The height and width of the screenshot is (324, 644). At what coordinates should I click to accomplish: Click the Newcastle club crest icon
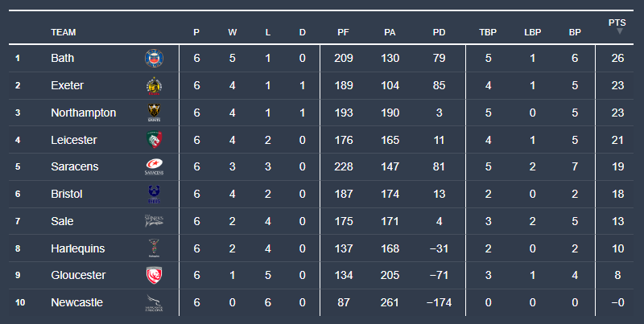(x=154, y=303)
